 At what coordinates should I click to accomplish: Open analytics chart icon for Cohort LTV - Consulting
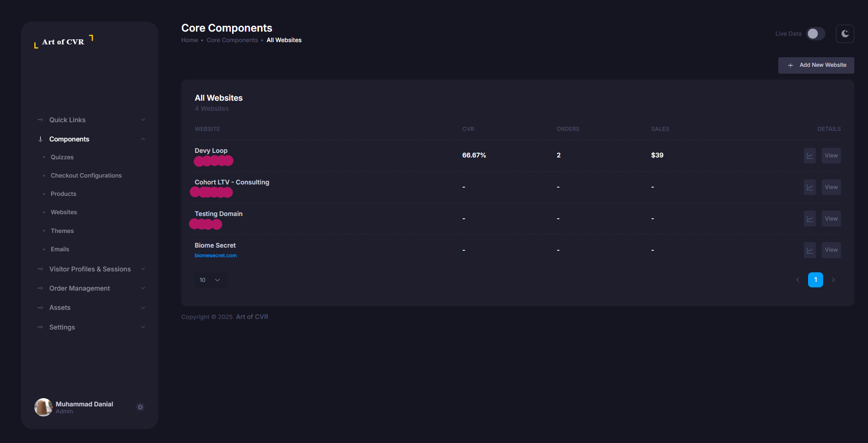coord(809,187)
